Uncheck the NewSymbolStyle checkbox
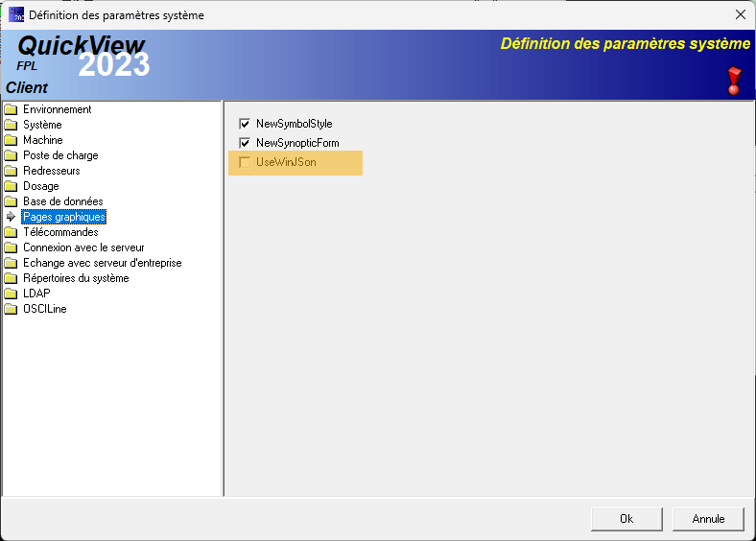This screenshot has width=756, height=541. point(245,124)
